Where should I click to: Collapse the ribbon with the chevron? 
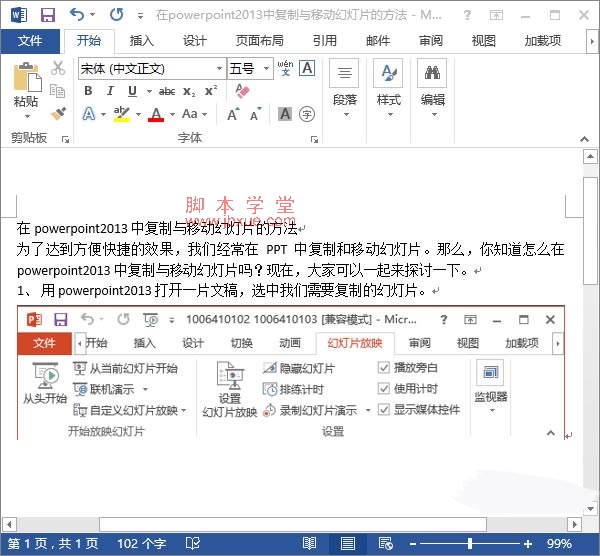[584, 139]
